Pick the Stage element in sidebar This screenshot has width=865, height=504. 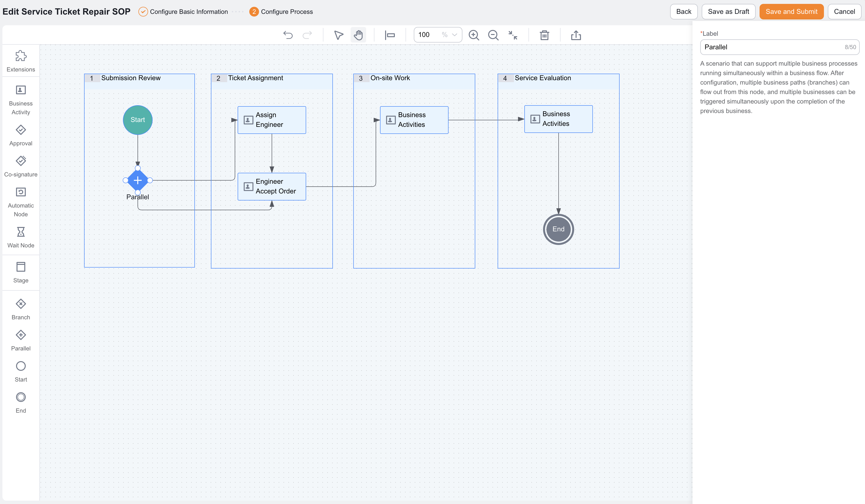coord(21,273)
